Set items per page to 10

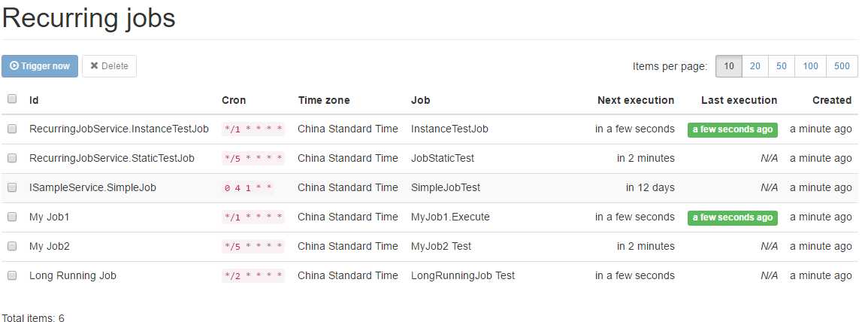pyautogui.click(x=729, y=66)
